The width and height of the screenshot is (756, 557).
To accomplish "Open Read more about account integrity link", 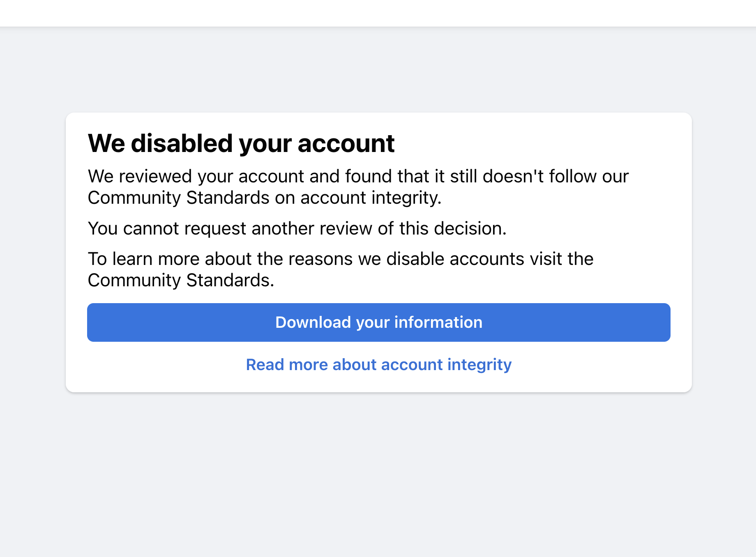I will [x=378, y=365].
